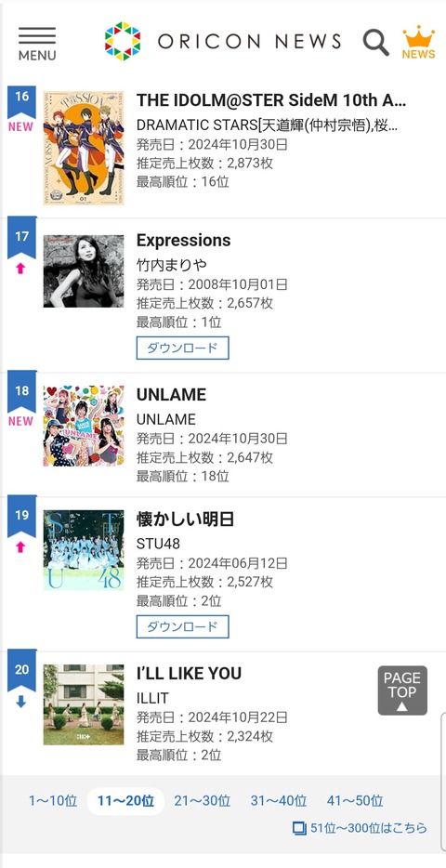Open the hamburger MENU icon
The width and height of the screenshot is (446, 868).
pyautogui.click(x=37, y=44)
